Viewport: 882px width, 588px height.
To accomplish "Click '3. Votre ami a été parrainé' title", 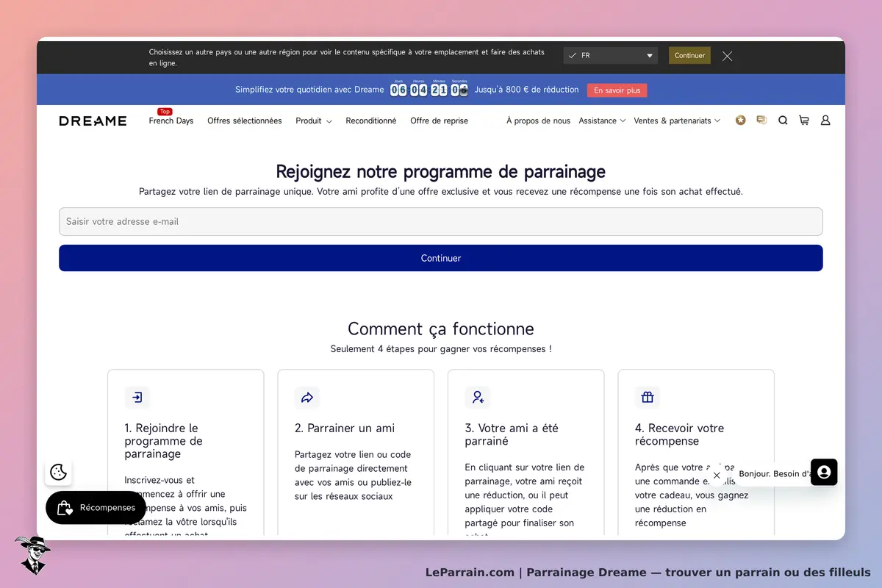I will 512,434.
